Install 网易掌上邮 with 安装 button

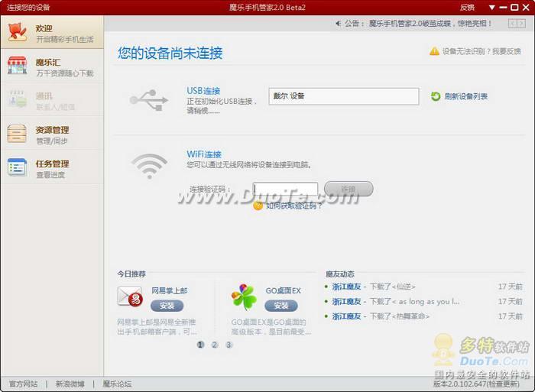coord(167,306)
